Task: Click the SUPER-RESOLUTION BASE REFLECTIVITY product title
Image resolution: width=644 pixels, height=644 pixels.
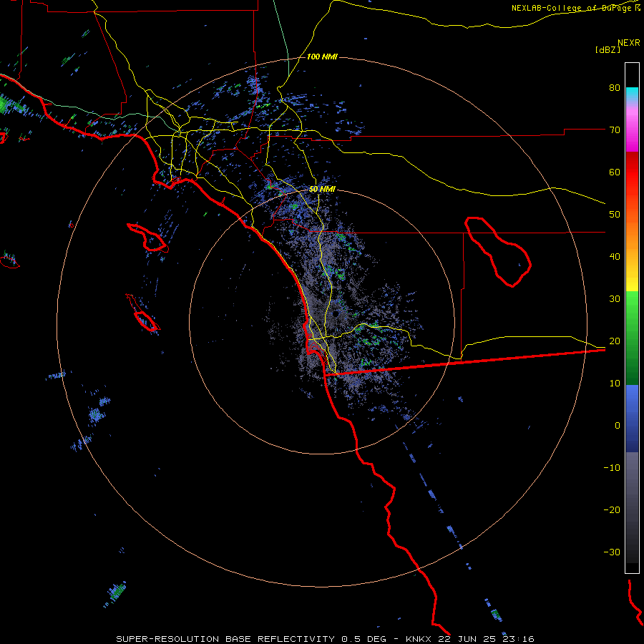Action: point(224,639)
